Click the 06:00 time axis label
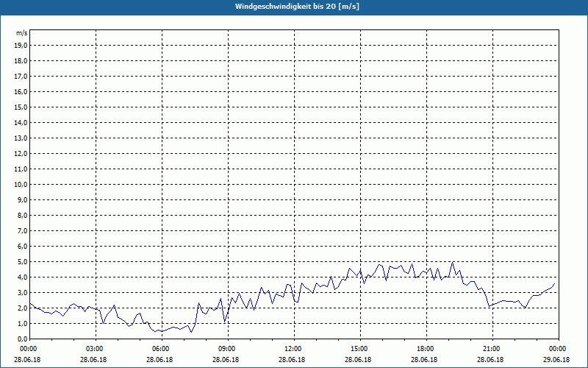Screen dimensions: 588x368 162,349
